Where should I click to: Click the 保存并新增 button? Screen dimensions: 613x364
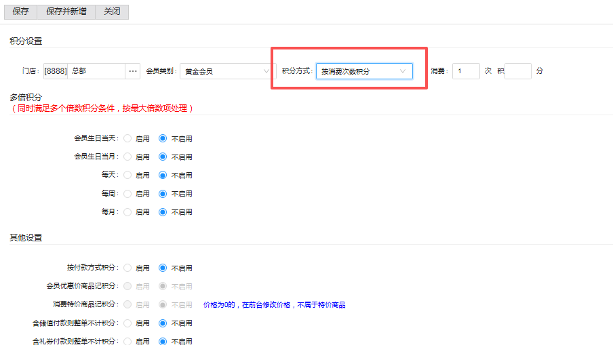(x=66, y=12)
